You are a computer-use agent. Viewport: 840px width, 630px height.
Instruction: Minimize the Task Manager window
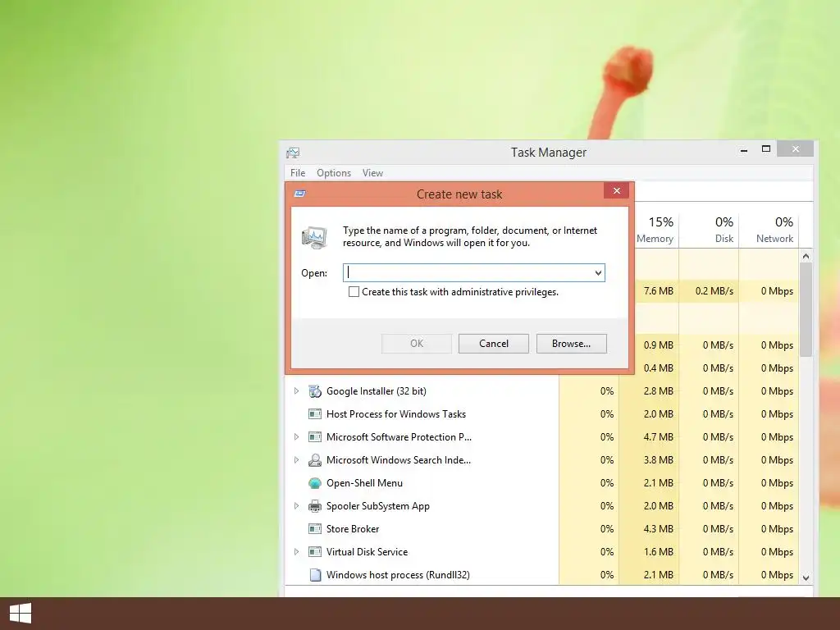coord(743,150)
